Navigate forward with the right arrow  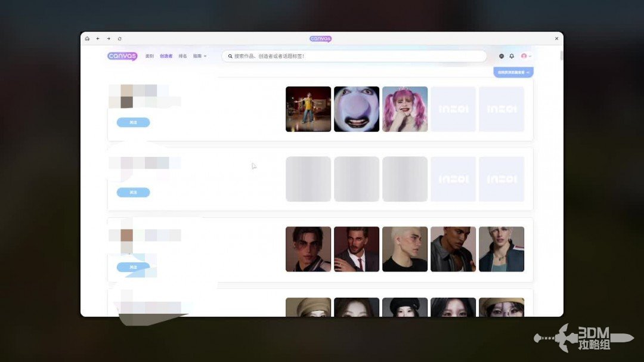(109, 39)
